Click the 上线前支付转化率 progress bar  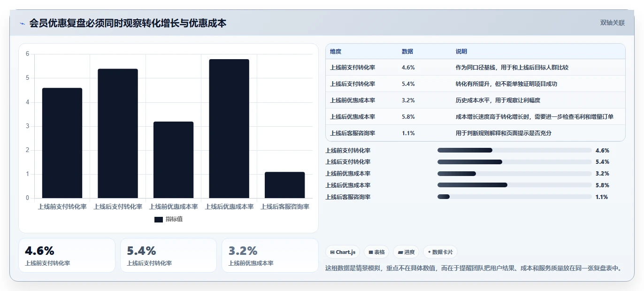click(514, 150)
